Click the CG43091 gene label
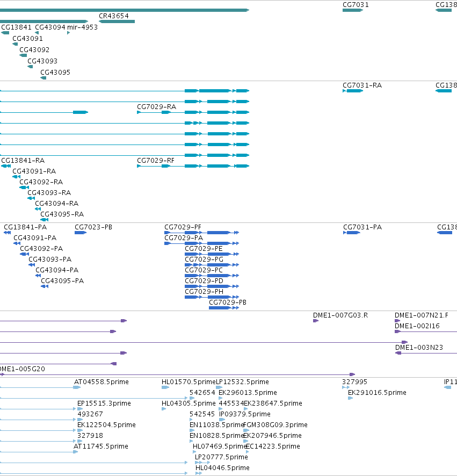 click(x=27, y=39)
